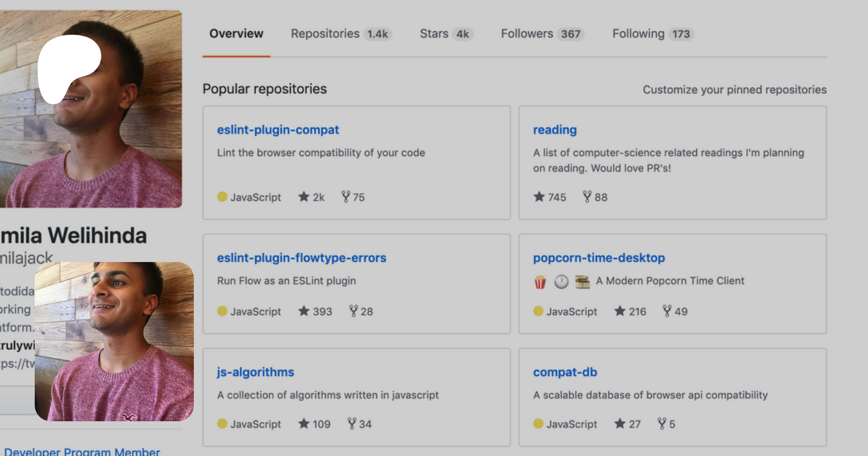Click the fork icon on compat-db
The image size is (868, 456).
[662, 424]
